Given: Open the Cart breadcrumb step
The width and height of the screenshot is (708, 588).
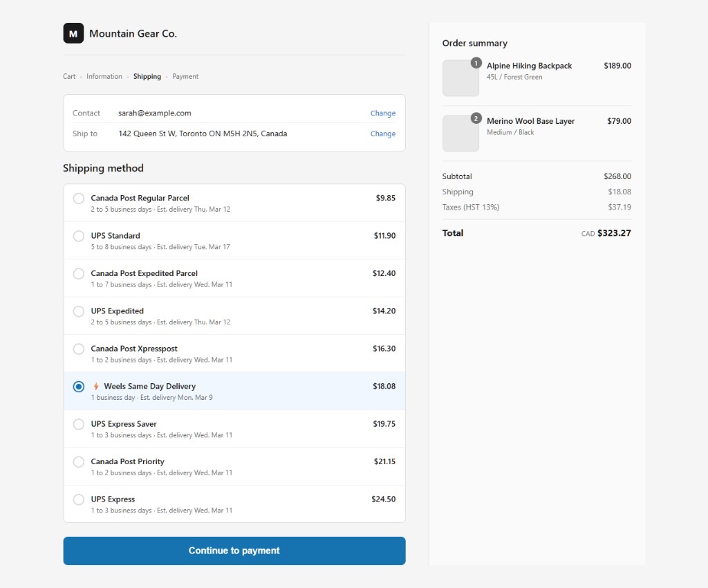Looking at the screenshot, I should [68, 76].
